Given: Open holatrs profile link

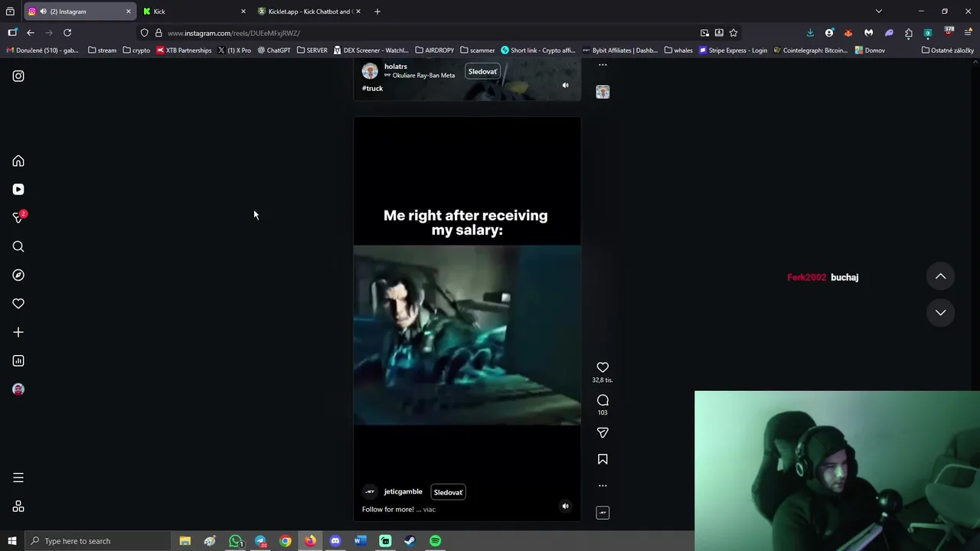Looking at the screenshot, I should [x=395, y=67].
